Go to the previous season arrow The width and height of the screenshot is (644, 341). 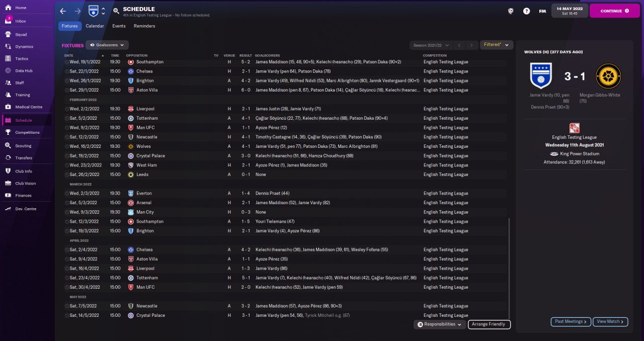pos(459,45)
